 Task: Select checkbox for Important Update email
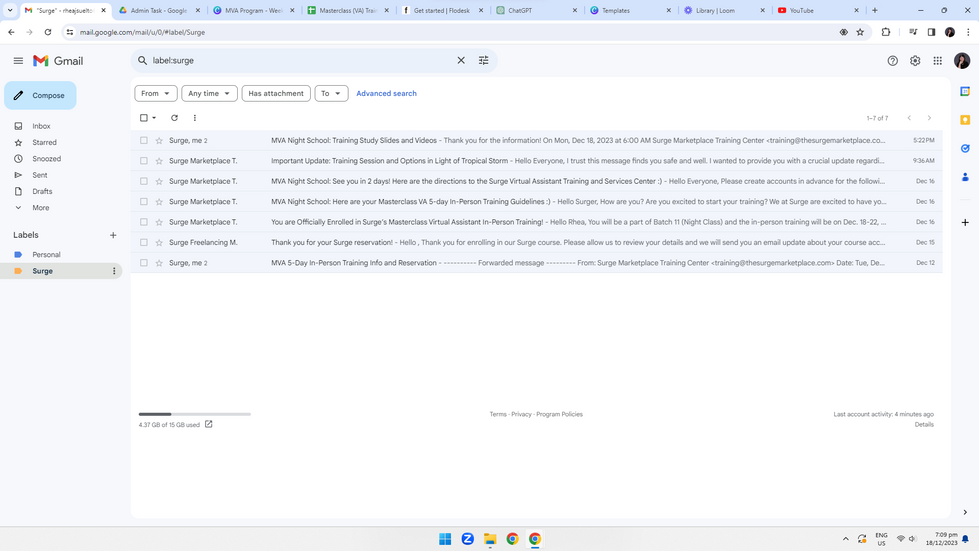144,161
